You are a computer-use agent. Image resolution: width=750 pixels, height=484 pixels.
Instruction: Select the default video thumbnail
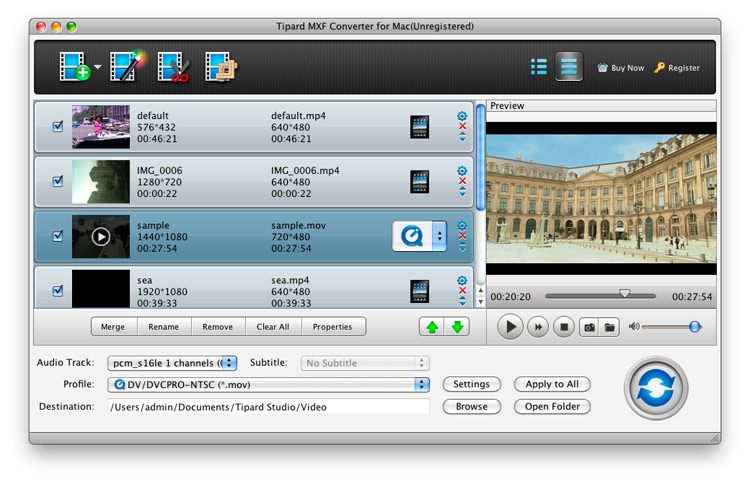point(100,127)
